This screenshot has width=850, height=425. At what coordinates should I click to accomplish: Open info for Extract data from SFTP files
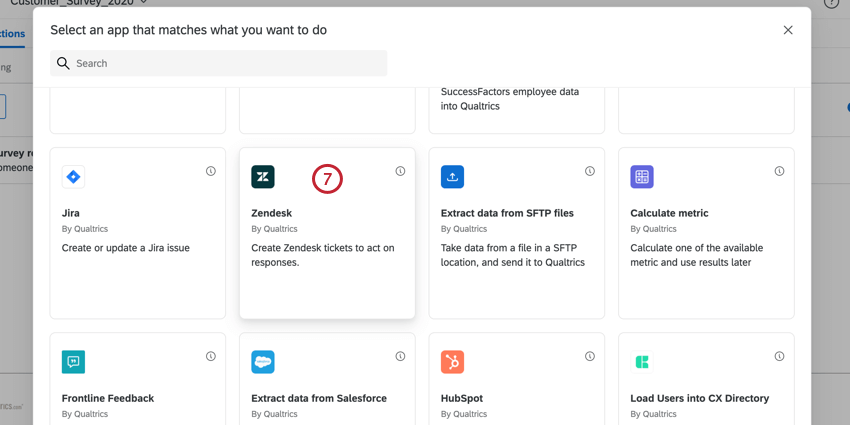tap(590, 171)
